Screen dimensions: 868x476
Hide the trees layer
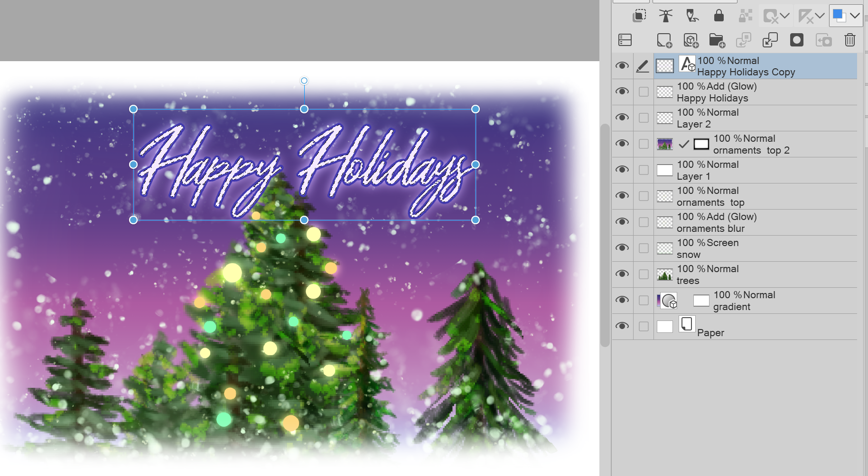coord(622,274)
